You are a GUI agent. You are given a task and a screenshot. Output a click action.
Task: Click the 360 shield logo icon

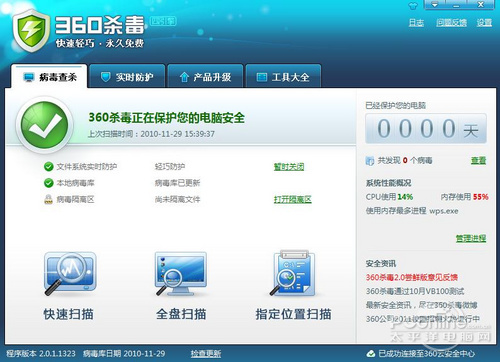(x=31, y=31)
